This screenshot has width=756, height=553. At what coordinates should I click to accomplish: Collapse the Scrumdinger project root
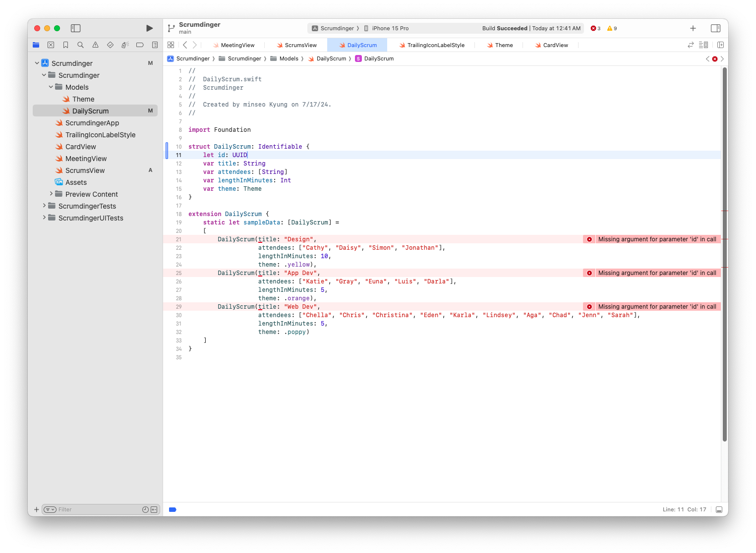coord(37,63)
